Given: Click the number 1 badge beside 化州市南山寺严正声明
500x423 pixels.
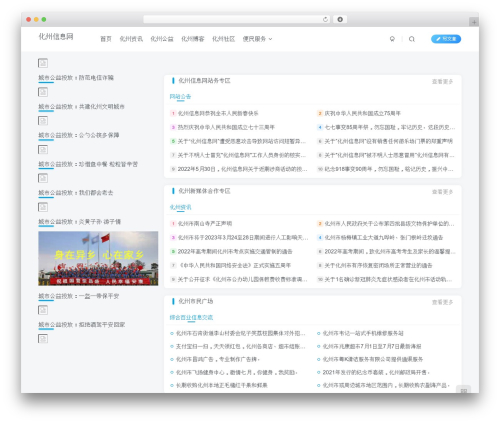Looking at the screenshot, I should [173, 224].
